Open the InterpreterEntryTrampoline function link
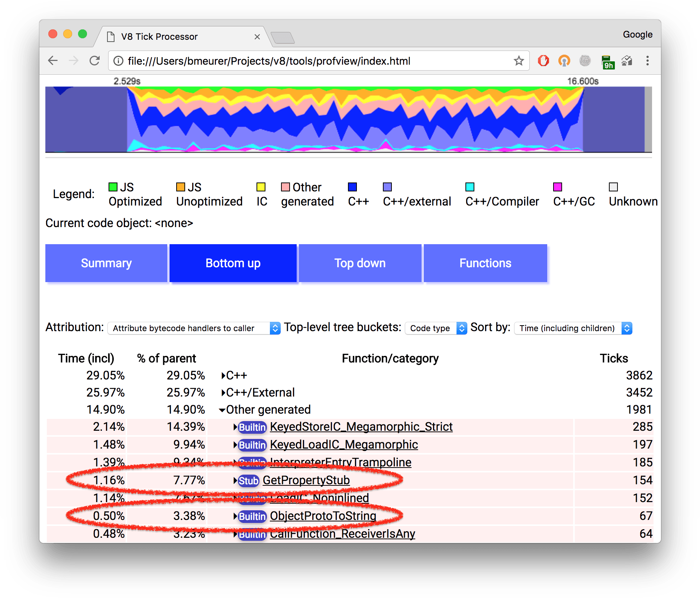 tap(341, 462)
